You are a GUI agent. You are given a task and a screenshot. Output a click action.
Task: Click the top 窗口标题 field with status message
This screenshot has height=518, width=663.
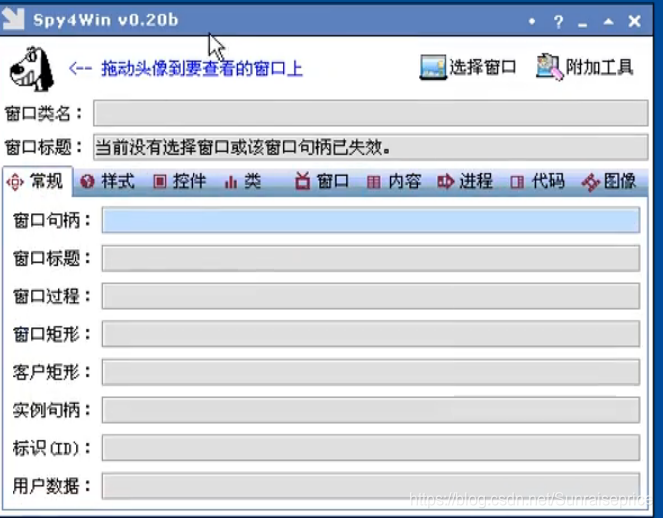click(x=370, y=147)
